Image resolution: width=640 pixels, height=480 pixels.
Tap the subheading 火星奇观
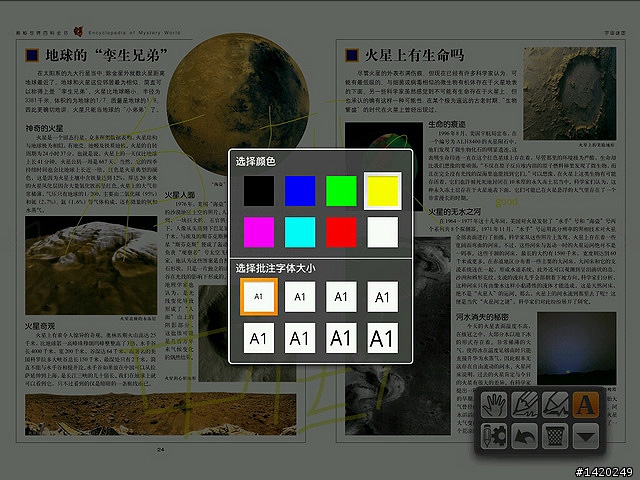click(x=40, y=326)
